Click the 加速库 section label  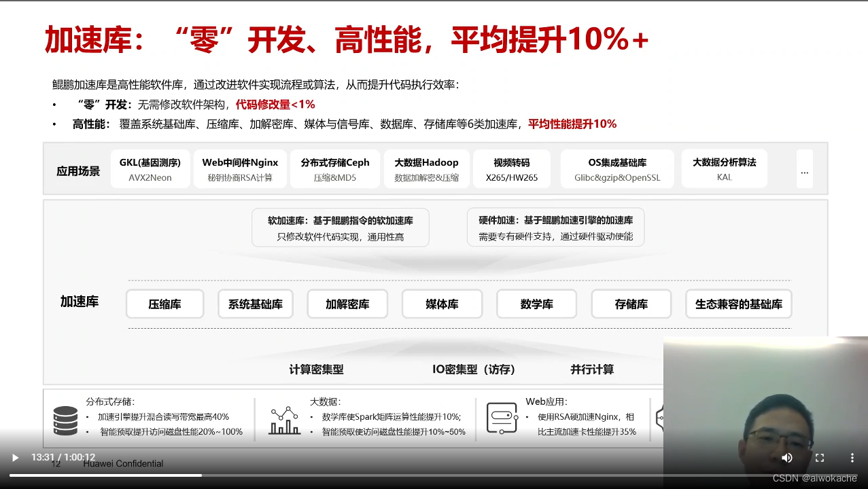[80, 302]
